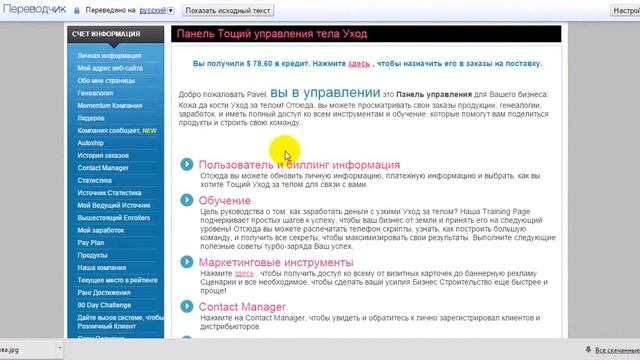The width and height of the screenshot is (640, 360).
Task: Open 90 Day Challenge in sidebar
Action: tap(104, 305)
